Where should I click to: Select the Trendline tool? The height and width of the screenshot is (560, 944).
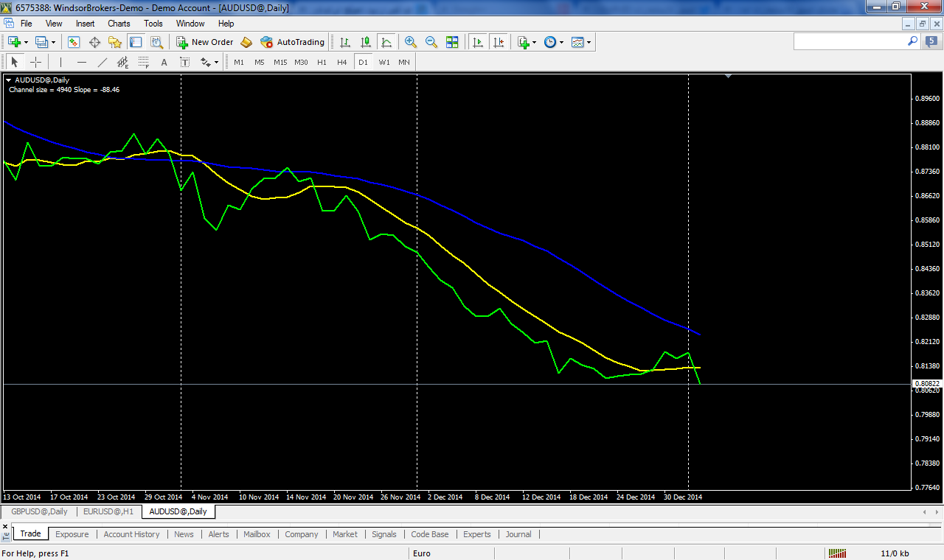coord(102,62)
